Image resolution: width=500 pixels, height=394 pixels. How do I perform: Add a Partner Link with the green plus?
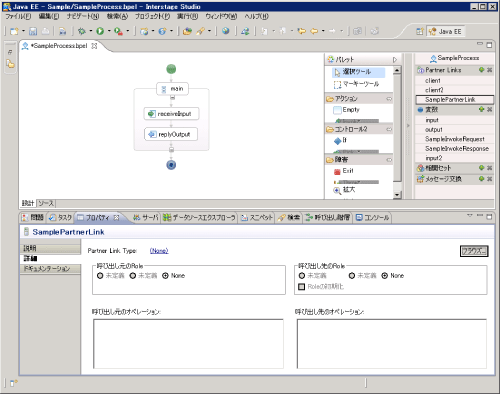(481, 70)
